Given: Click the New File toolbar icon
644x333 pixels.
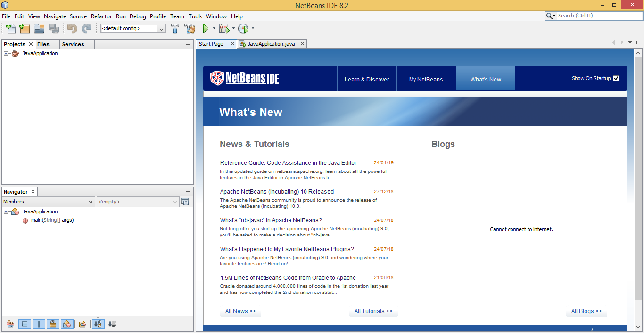Looking at the screenshot, I should click(11, 29).
